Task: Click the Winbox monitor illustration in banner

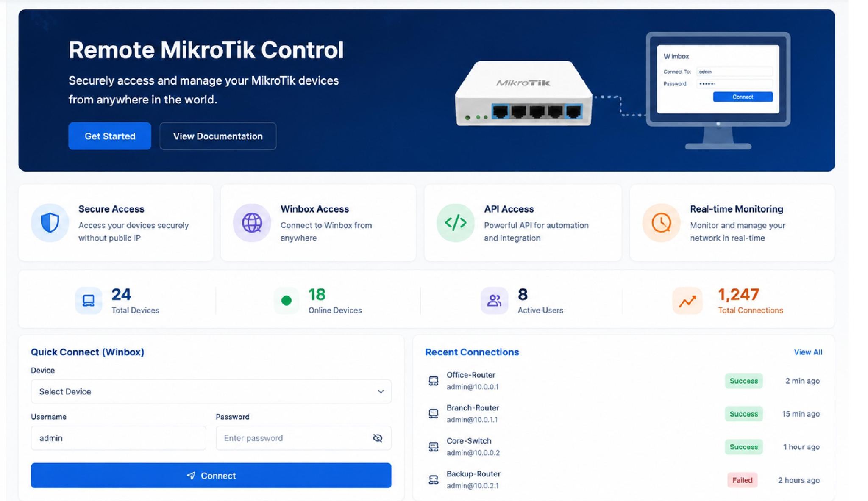Action: [718, 91]
